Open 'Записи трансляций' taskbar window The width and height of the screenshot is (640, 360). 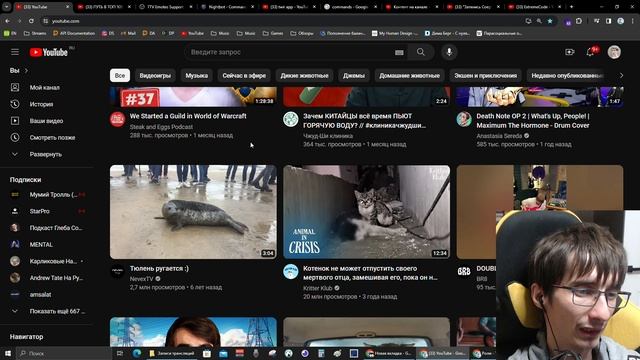[172, 353]
